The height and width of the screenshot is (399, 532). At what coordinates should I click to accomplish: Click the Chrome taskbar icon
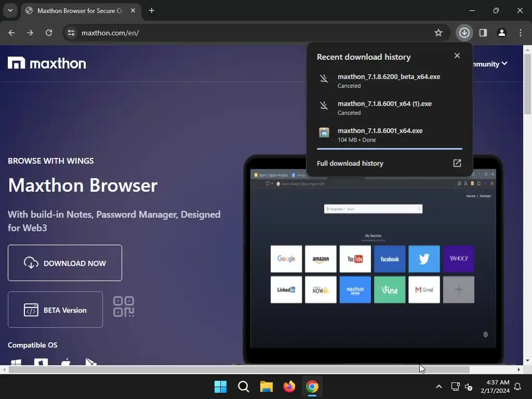pos(312,387)
